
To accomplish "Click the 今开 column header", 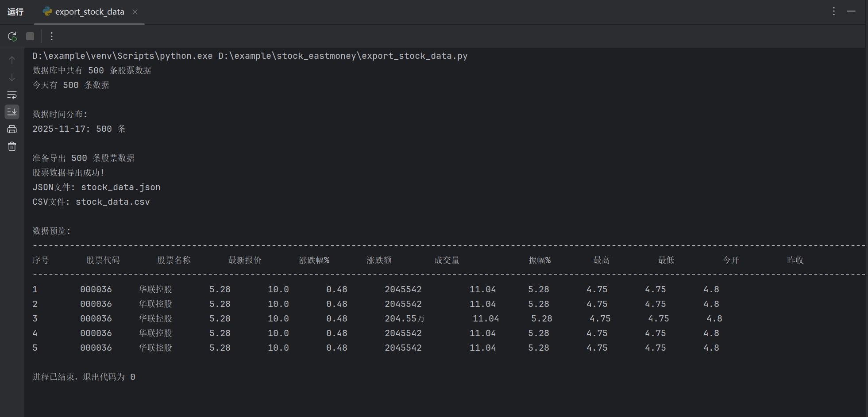I will click(731, 260).
